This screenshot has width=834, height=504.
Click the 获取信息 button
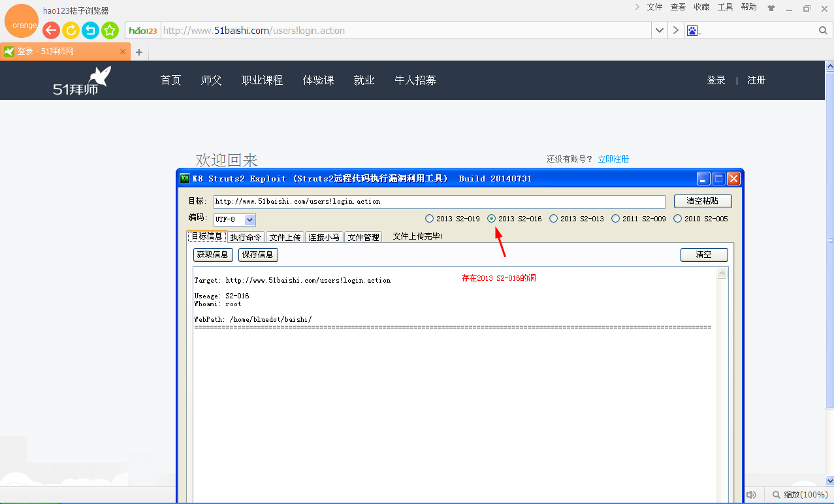coord(213,255)
